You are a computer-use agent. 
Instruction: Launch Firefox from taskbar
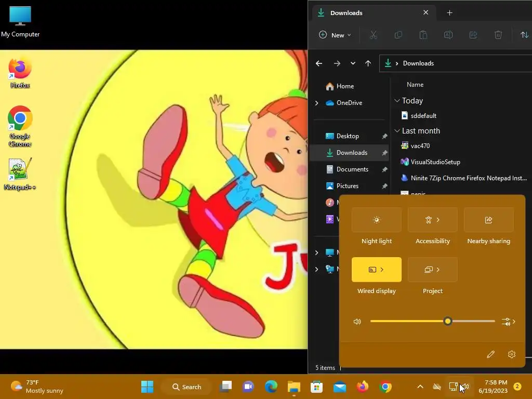(x=362, y=387)
